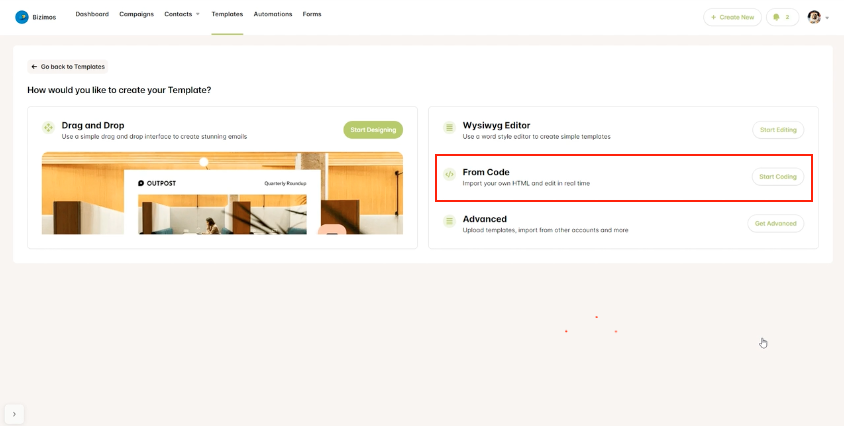
Task: Open the Dashboard tab
Action: coord(92,14)
